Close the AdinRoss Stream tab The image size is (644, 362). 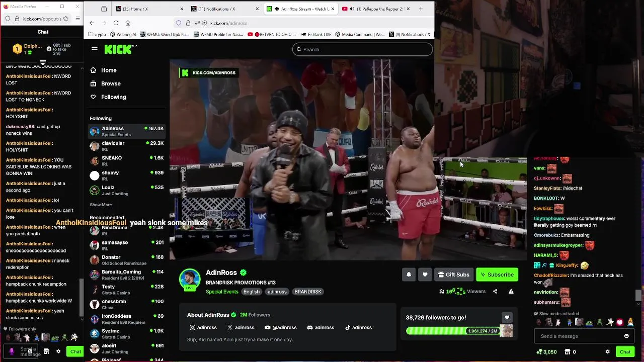coord(333,9)
